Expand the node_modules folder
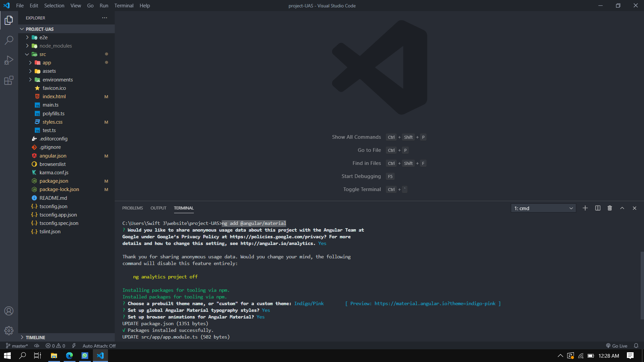The width and height of the screenshot is (644, 362). point(66,46)
